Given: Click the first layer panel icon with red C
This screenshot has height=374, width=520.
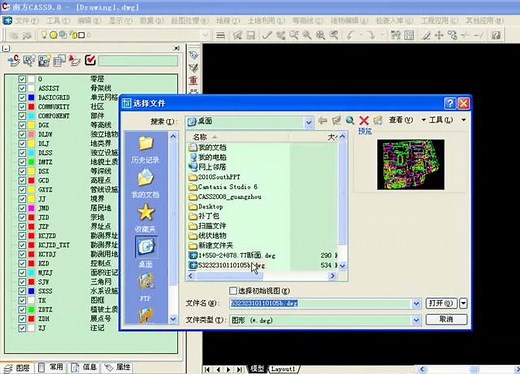Looking at the screenshot, I should [x=14, y=60].
